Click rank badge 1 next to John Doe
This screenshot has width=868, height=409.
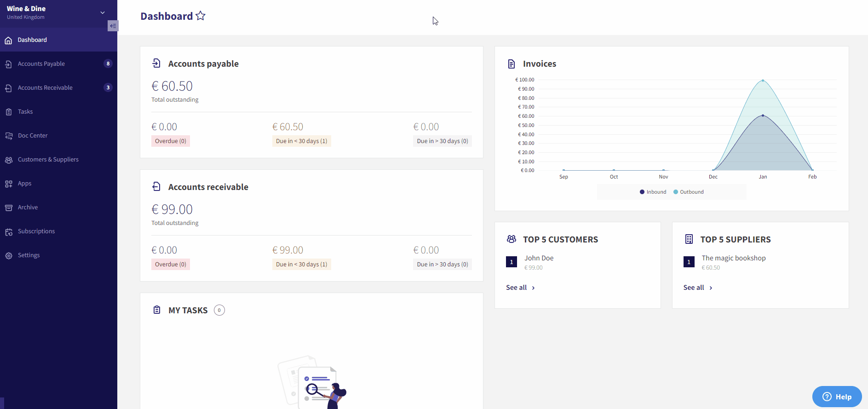[512, 262]
